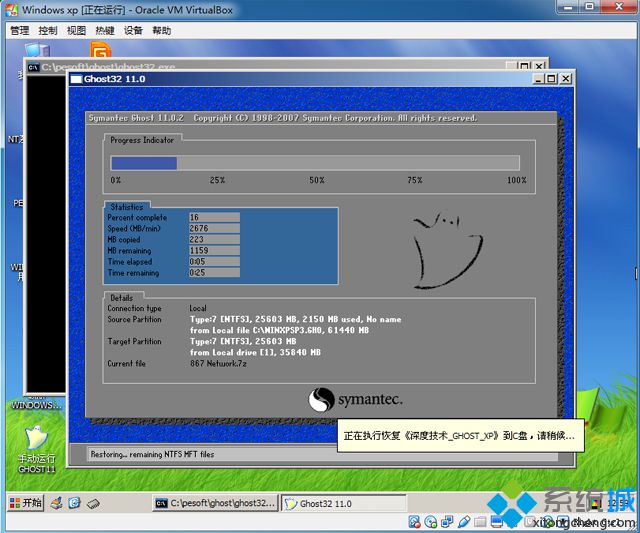
Task: Click the Symantec logo in Ghost
Action: coord(355,400)
